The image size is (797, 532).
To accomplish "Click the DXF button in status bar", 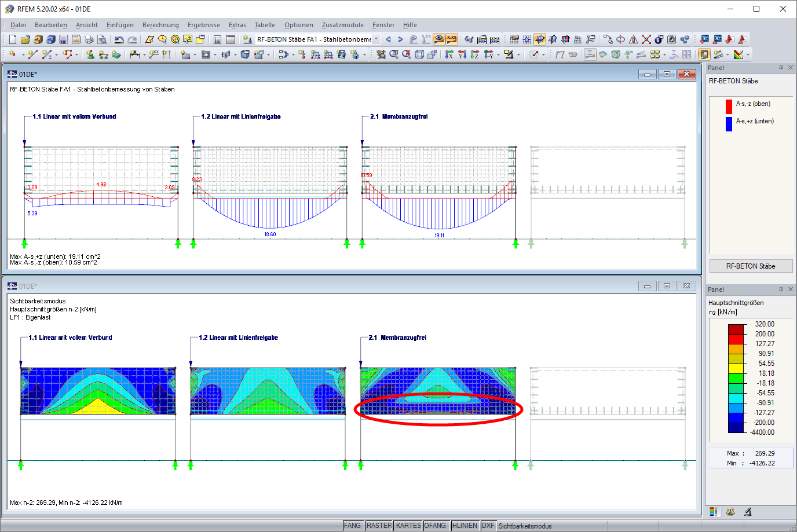I will (488, 526).
